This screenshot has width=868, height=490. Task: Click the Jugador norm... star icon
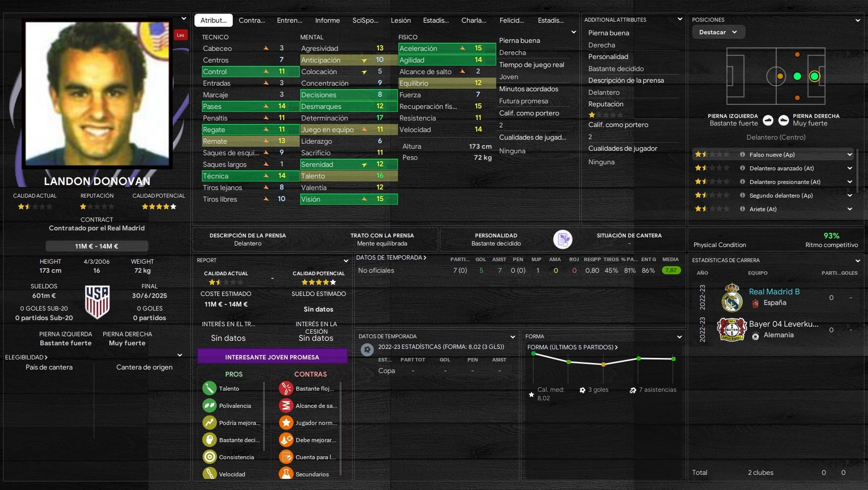(x=286, y=423)
